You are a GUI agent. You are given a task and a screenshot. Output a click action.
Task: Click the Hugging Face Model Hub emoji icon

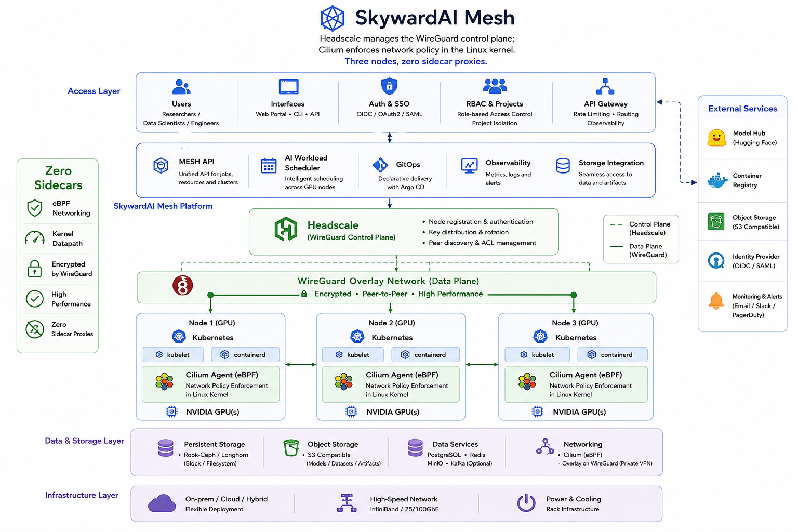point(717,138)
